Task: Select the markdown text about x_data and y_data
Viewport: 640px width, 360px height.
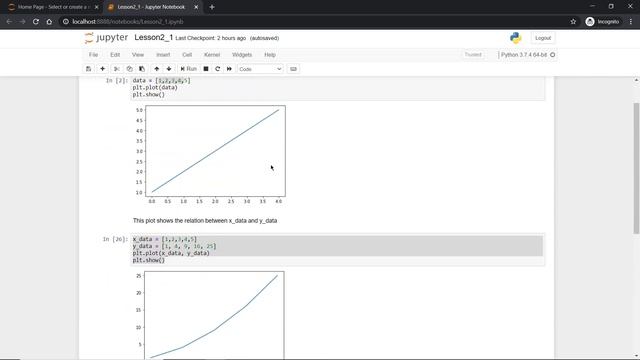Action: pos(205,221)
